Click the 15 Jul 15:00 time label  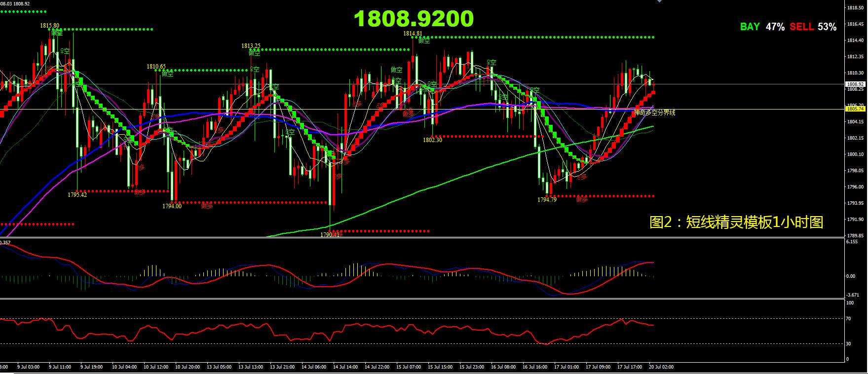tap(440, 367)
